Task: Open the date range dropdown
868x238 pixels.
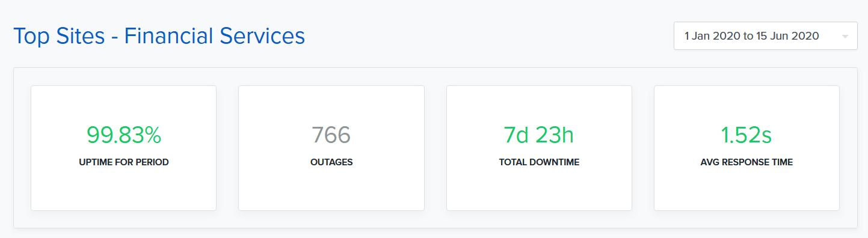Action: [x=765, y=36]
